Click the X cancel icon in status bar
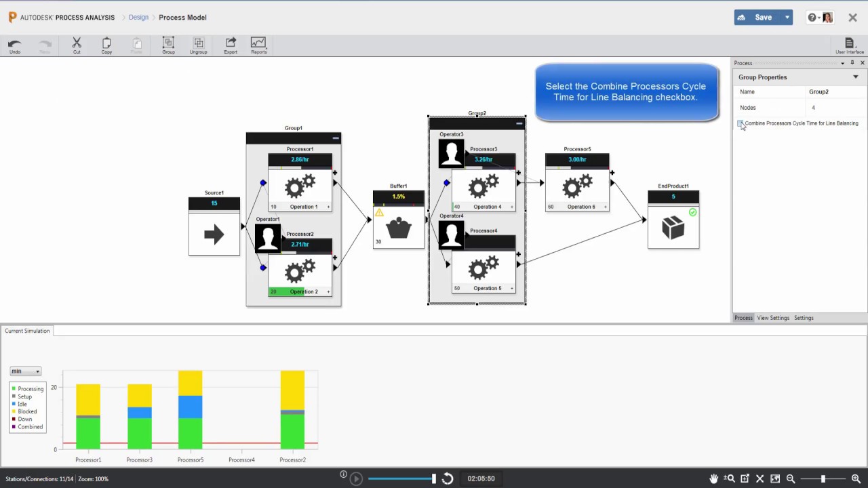This screenshot has height=488, width=868. [x=760, y=479]
